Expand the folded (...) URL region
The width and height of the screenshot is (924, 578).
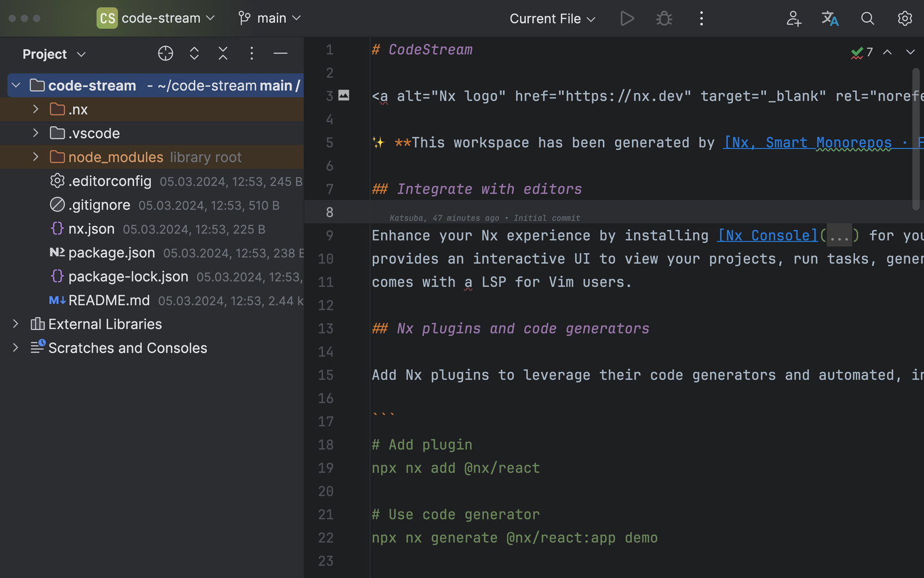coord(839,235)
